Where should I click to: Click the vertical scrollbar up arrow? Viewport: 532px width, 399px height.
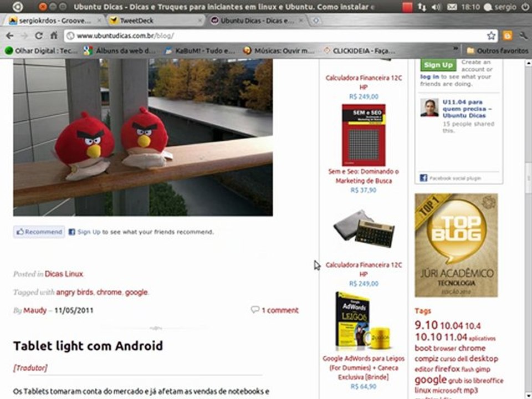click(x=528, y=63)
